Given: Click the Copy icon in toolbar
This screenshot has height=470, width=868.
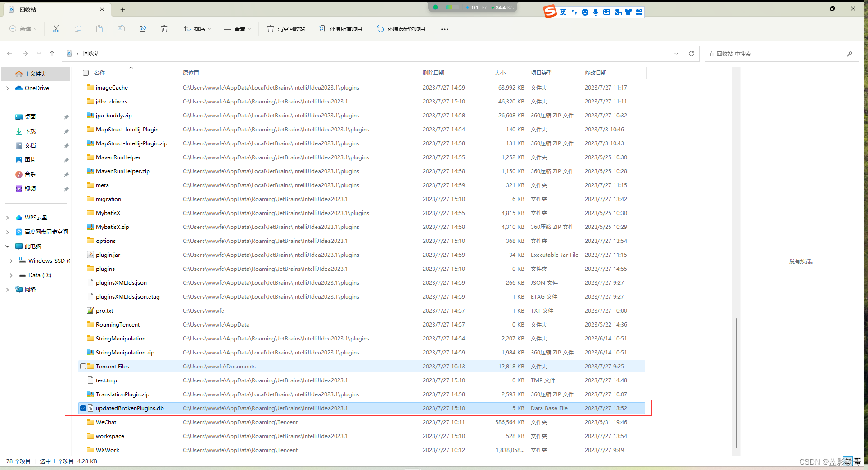Looking at the screenshot, I should click(x=78, y=29).
